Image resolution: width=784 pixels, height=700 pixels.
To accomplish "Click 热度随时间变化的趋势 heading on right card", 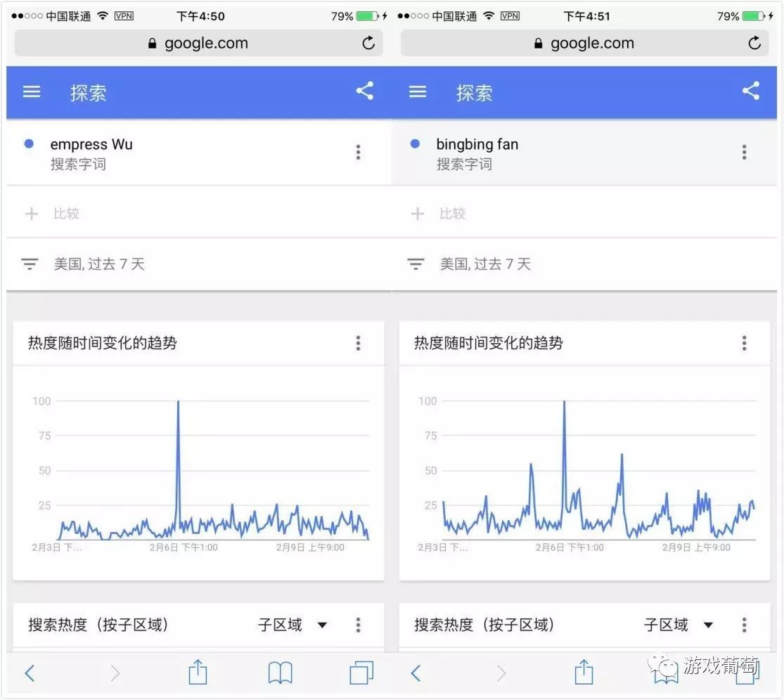I will tap(489, 343).
